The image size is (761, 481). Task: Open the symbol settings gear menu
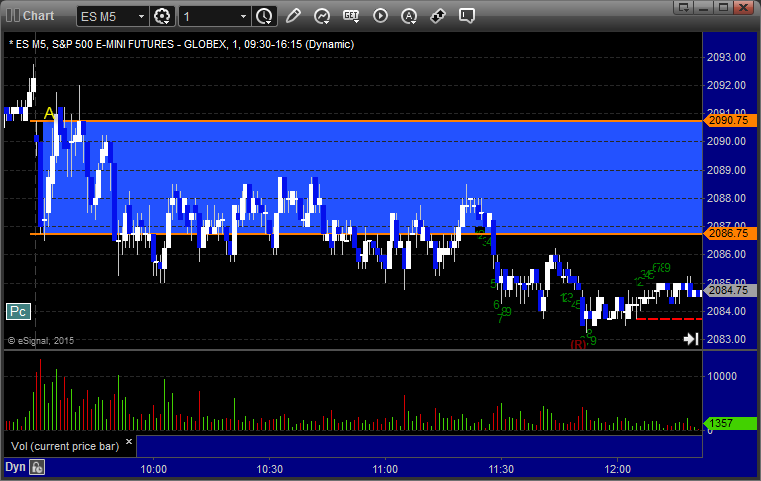tap(162, 16)
